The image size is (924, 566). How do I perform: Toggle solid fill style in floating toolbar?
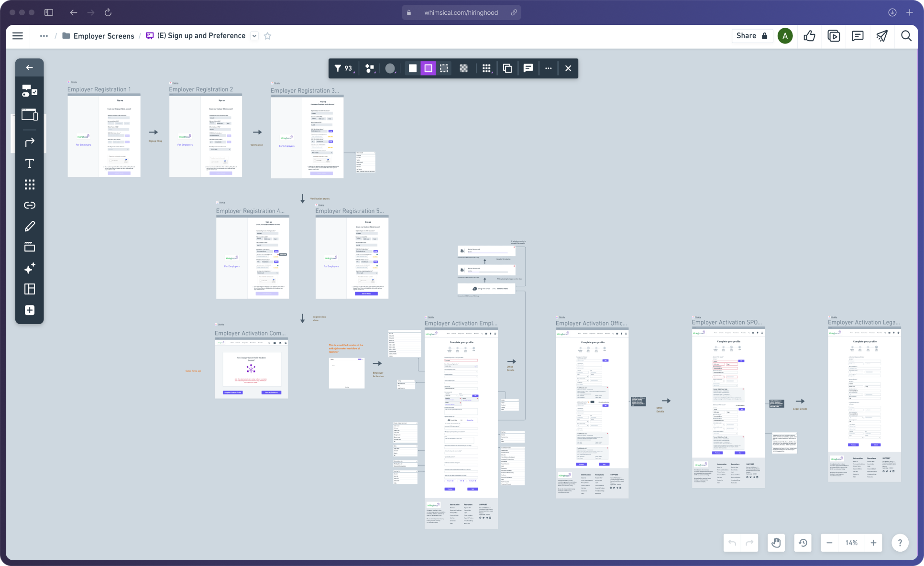[x=412, y=68]
